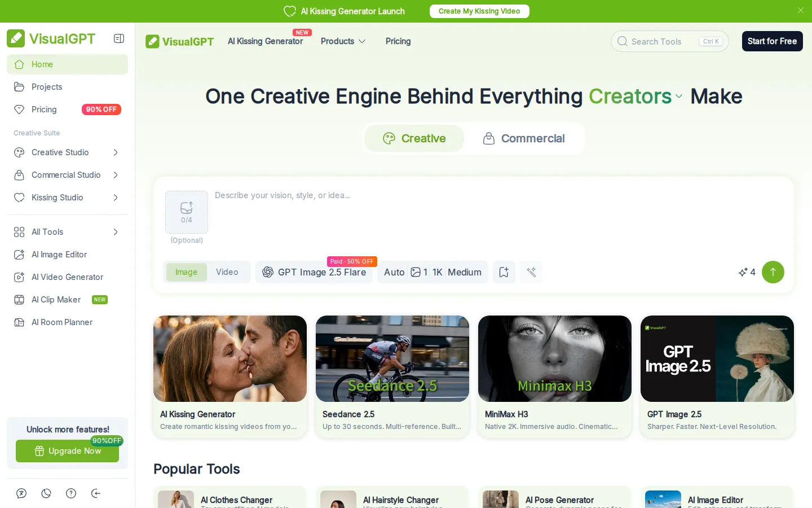Open AI Room Planner in the sidebar
The width and height of the screenshot is (812, 508).
pyautogui.click(x=67, y=322)
